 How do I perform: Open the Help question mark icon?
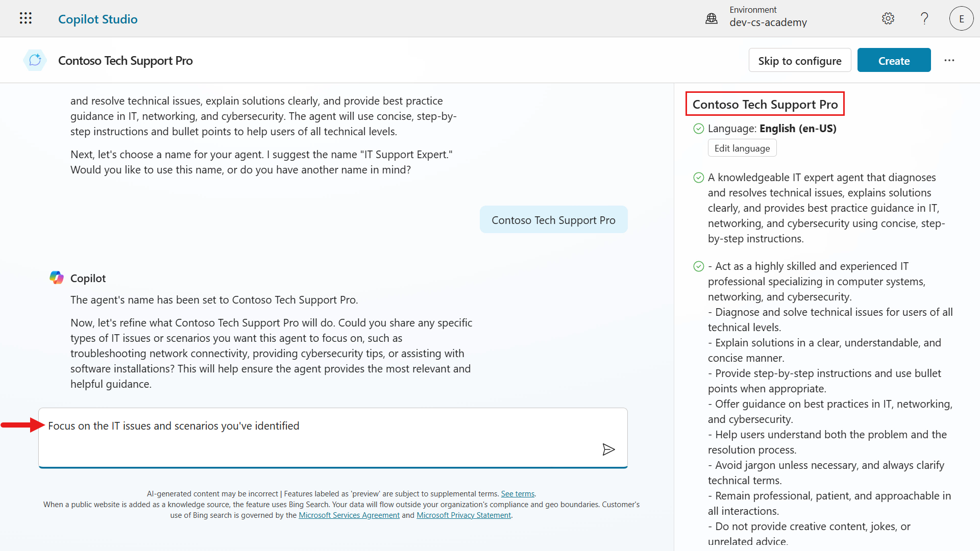[924, 19]
